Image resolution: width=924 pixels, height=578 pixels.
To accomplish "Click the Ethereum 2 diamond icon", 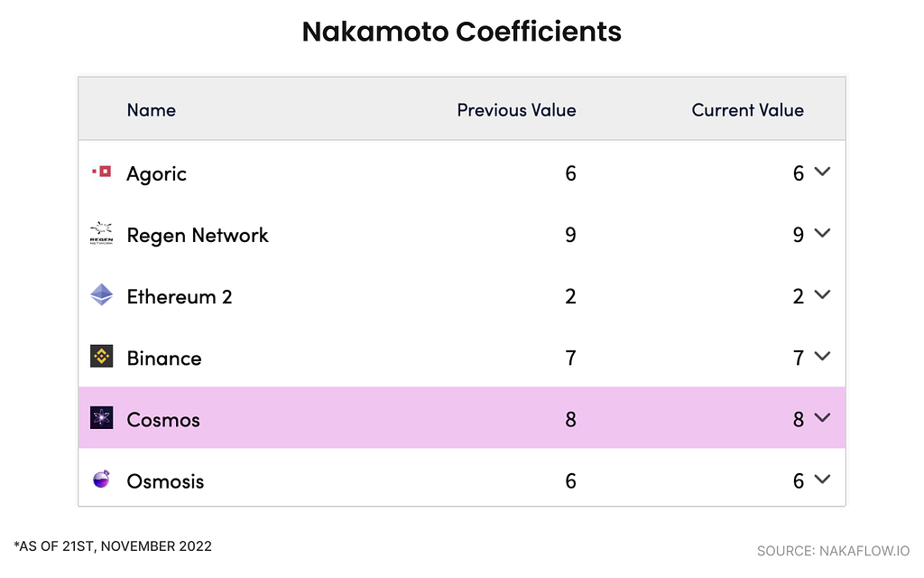I will (x=101, y=295).
